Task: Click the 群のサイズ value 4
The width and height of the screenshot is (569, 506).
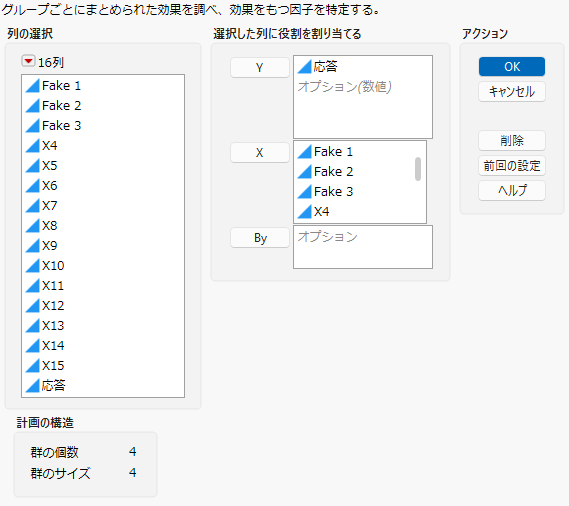Action: coord(132,473)
